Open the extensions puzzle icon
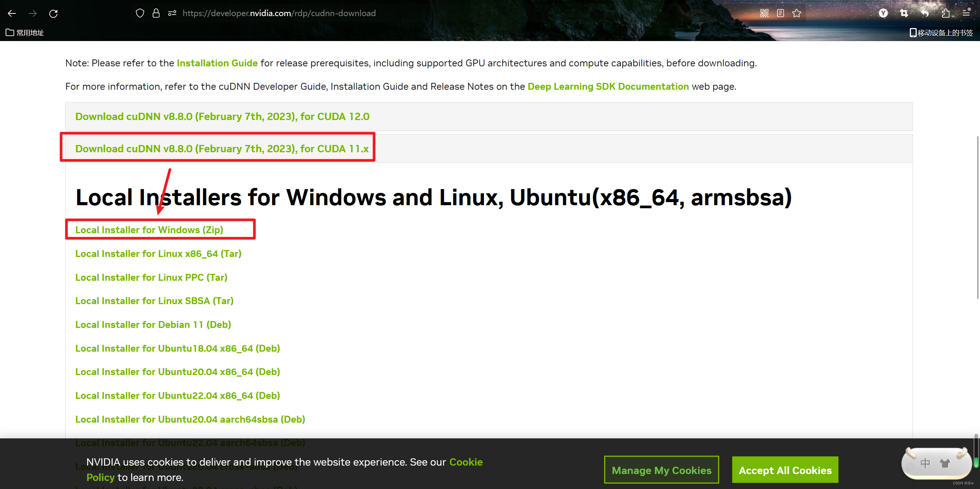 point(945,13)
